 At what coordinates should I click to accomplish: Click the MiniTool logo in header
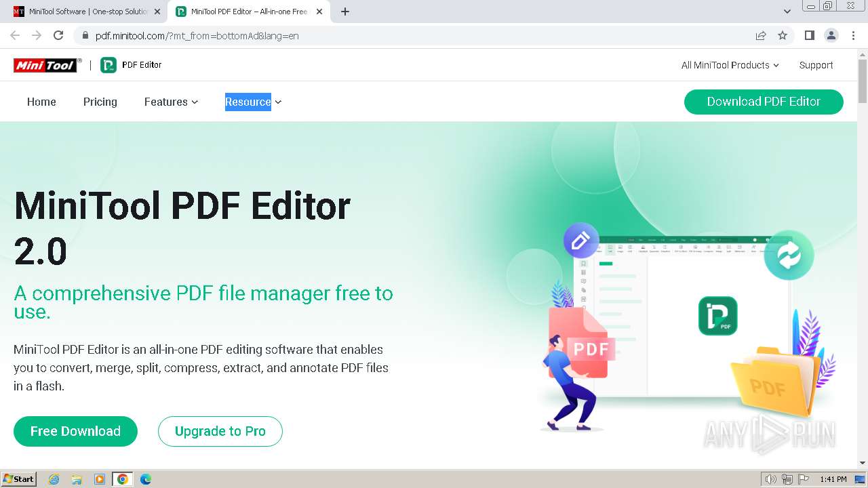pos(47,65)
